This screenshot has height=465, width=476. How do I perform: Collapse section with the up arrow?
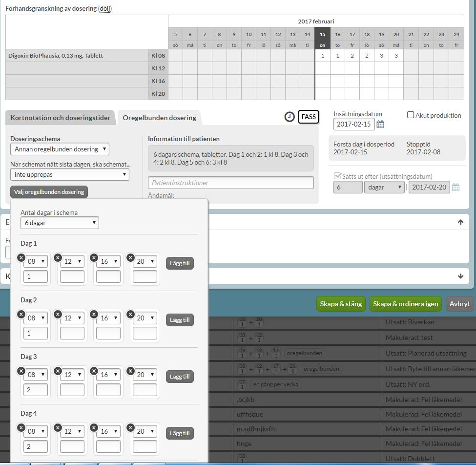click(x=460, y=222)
